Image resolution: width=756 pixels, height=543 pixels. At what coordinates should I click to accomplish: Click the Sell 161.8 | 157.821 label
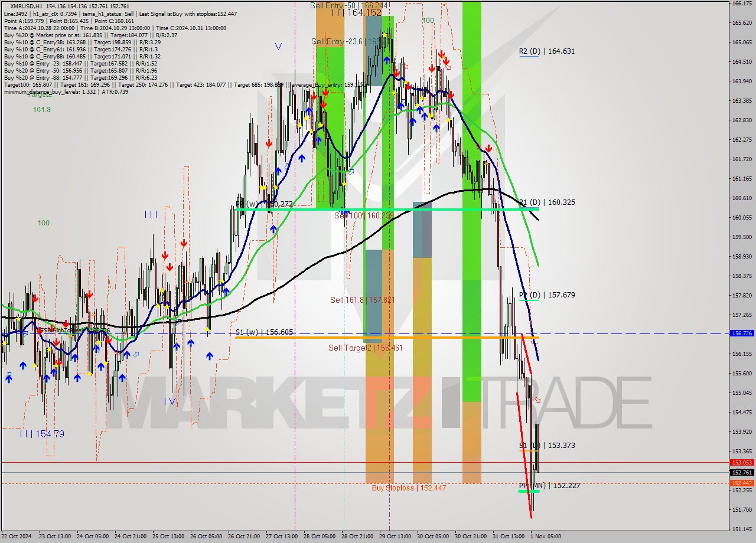click(x=363, y=300)
